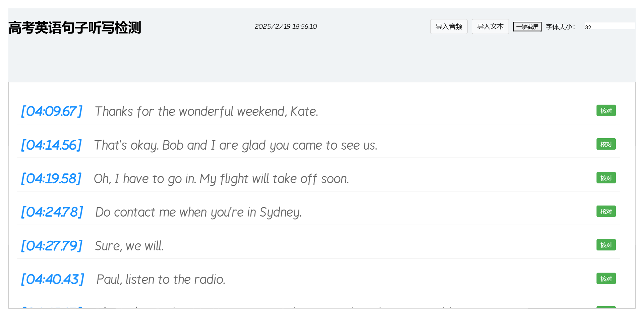Play from timestamp [04:27.79]
Viewport: 644px width, 317px height.
[x=52, y=246]
